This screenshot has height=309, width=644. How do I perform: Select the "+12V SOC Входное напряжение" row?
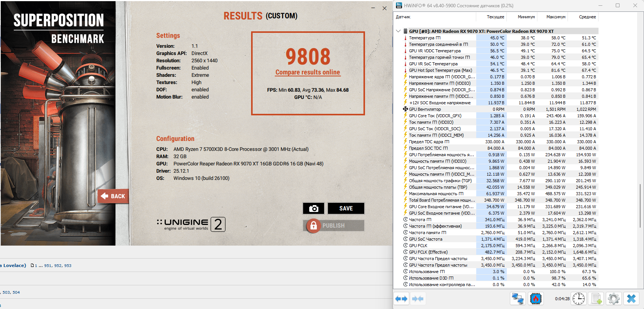click(x=501, y=103)
